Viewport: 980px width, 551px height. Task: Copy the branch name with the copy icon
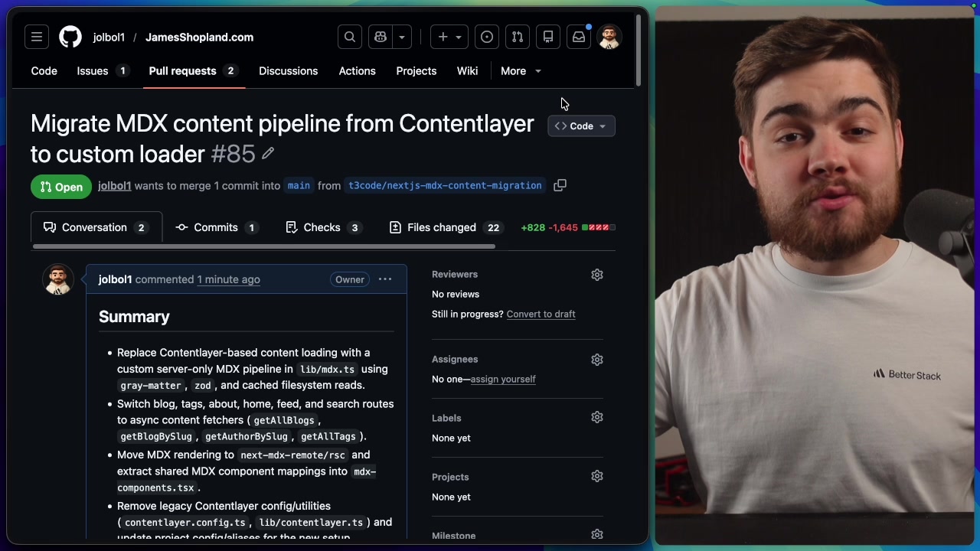point(560,185)
